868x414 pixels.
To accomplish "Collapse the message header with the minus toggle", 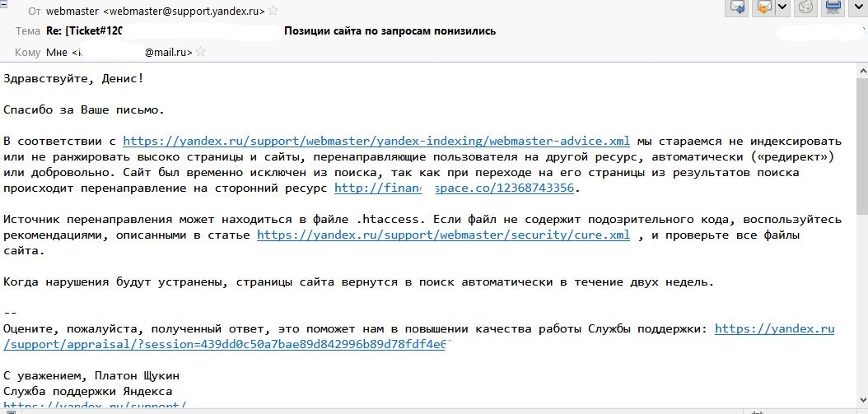I will point(4,2).
